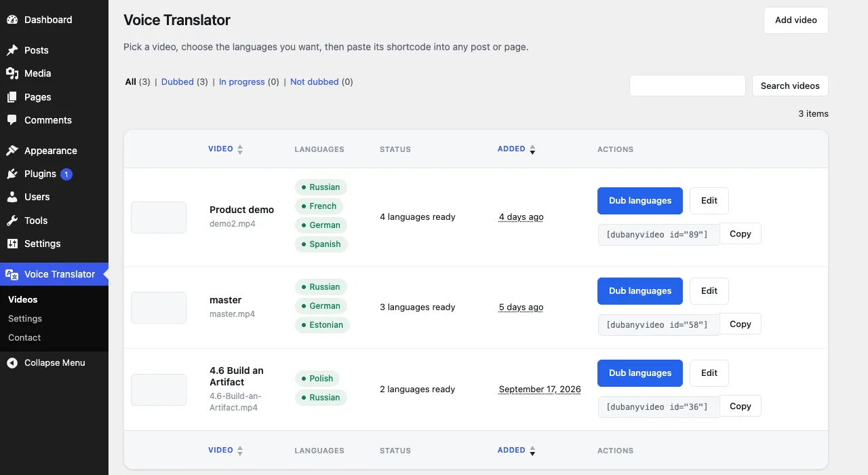The image size is (868, 475).
Task: Click the Posts pushpin icon
Action: tap(12, 50)
